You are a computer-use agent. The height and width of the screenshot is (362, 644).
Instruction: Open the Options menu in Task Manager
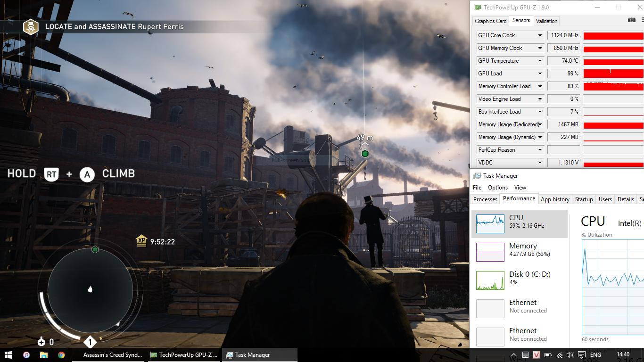point(498,188)
